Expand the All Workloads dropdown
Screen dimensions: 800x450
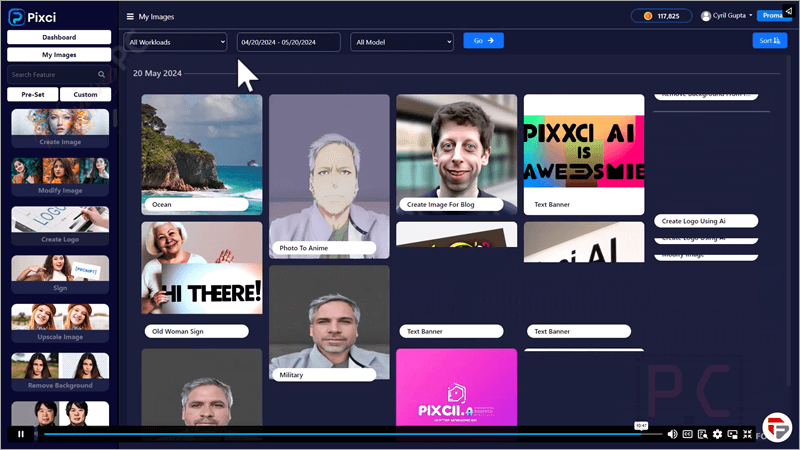pyautogui.click(x=176, y=42)
